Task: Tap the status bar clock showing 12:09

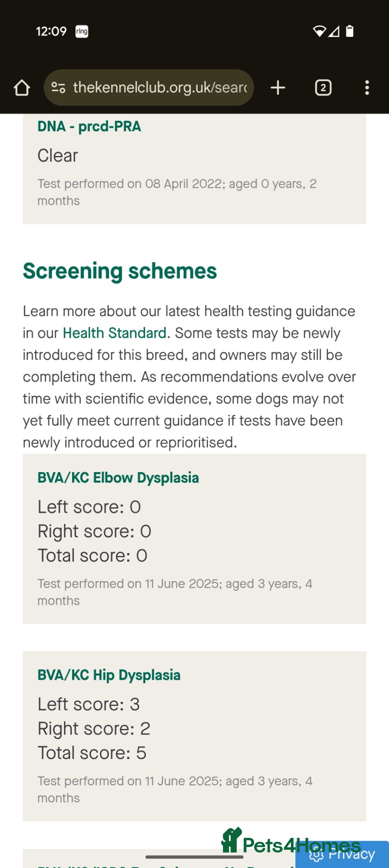Action: coord(51,31)
